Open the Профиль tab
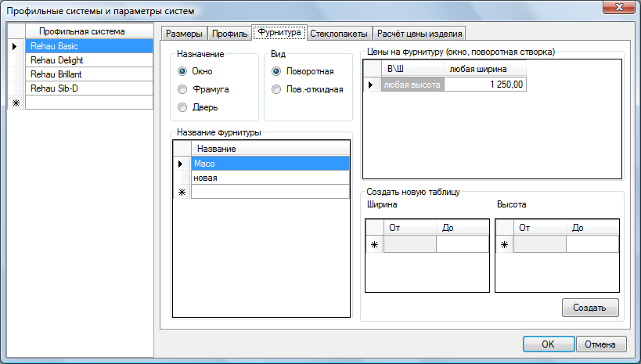The image size is (641, 364). [x=229, y=34]
